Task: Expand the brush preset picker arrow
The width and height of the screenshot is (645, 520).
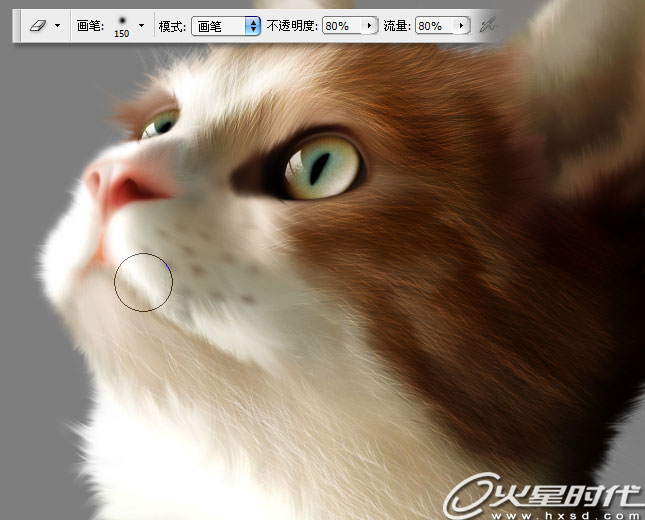Action: click(141, 25)
